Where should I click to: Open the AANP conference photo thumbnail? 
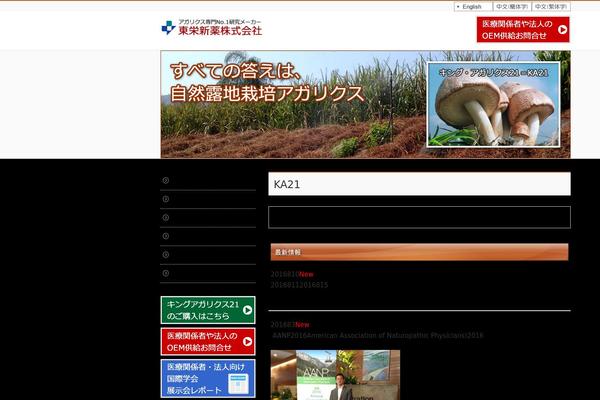point(335,375)
